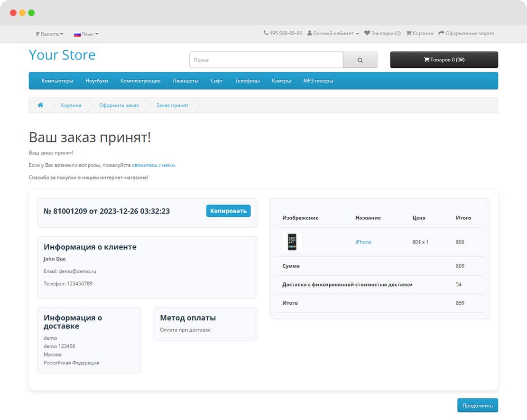Click the 5$ delivery cost value

(458, 284)
